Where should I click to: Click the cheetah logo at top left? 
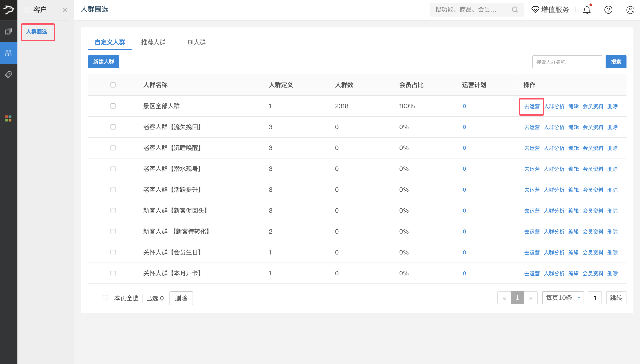tap(8, 10)
